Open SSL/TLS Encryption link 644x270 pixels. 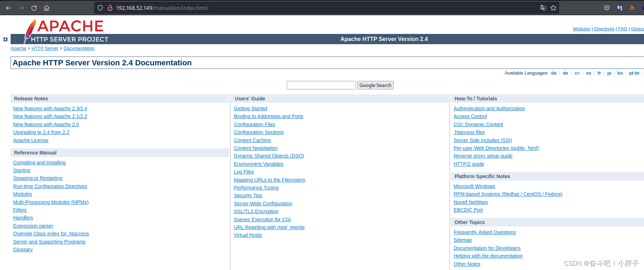click(x=256, y=211)
